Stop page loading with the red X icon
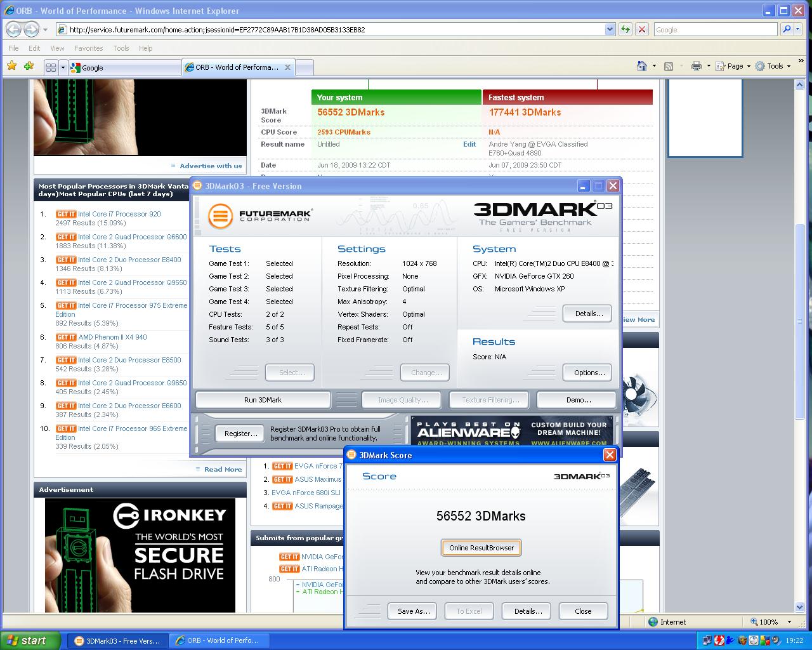The width and height of the screenshot is (812, 650). click(642, 29)
